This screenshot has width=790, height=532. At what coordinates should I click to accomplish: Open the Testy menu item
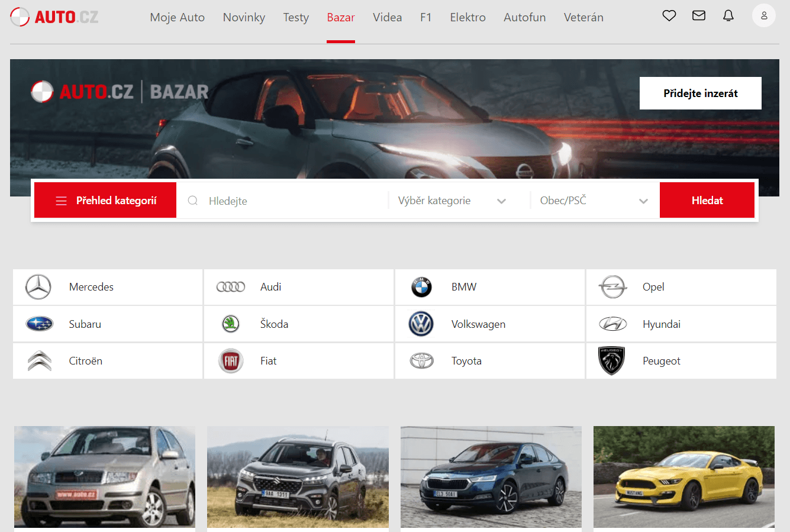(296, 17)
